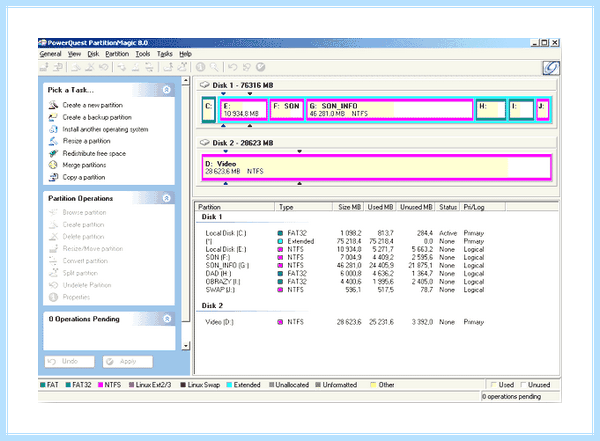Click the Copy a partition task icon

point(53,177)
